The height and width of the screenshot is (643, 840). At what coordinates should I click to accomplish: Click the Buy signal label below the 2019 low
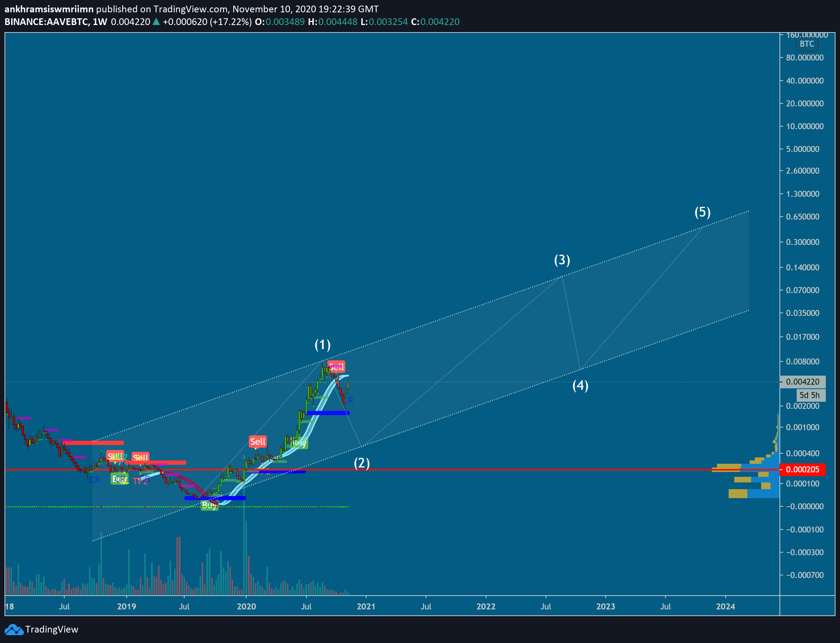coord(209,505)
